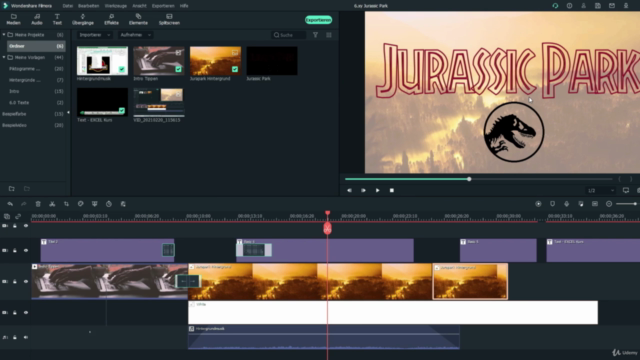Click the frame-step play button
This screenshot has width=640, height=360.
(x=363, y=191)
